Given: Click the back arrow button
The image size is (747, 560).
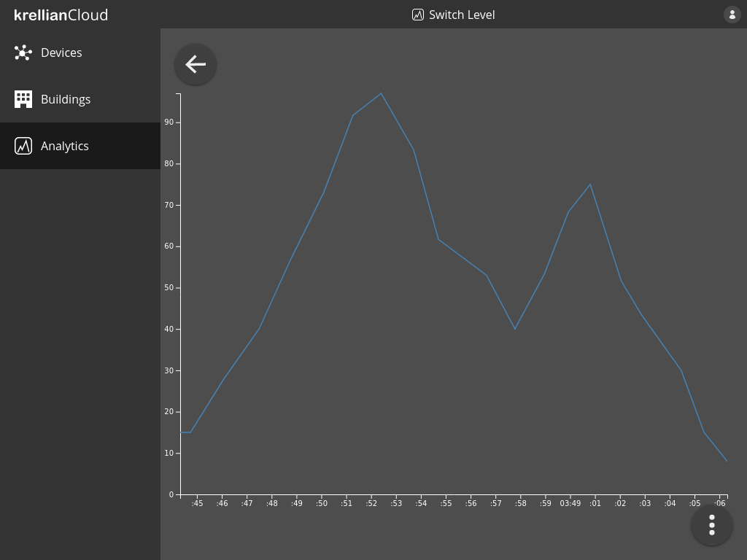Looking at the screenshot, I should point(196,64).
